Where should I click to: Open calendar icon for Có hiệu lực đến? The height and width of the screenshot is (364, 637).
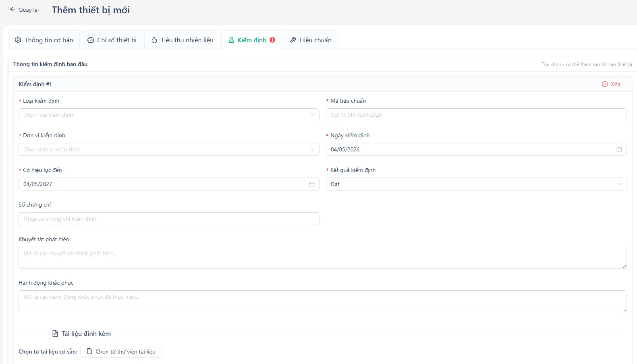pos(312,184)
